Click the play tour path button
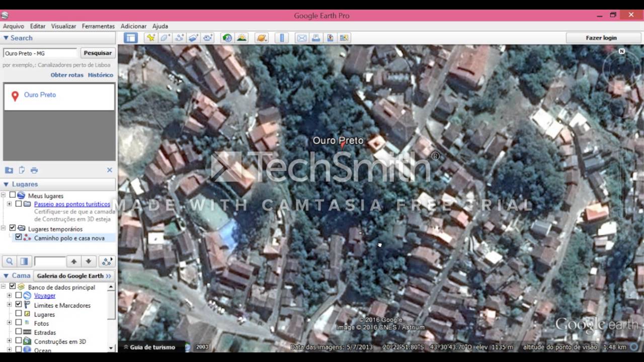This screenshot has height=362, width=644. click(107, 261)
